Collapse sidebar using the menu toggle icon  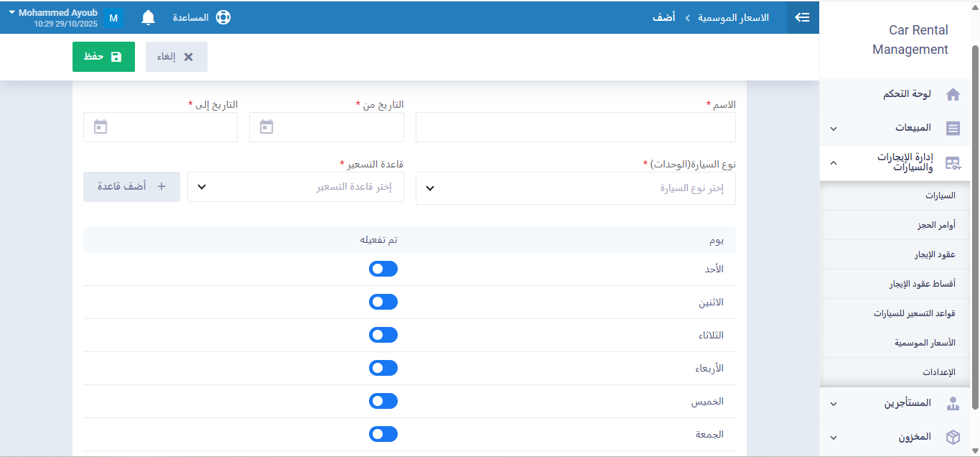click(x=803, y=17)
